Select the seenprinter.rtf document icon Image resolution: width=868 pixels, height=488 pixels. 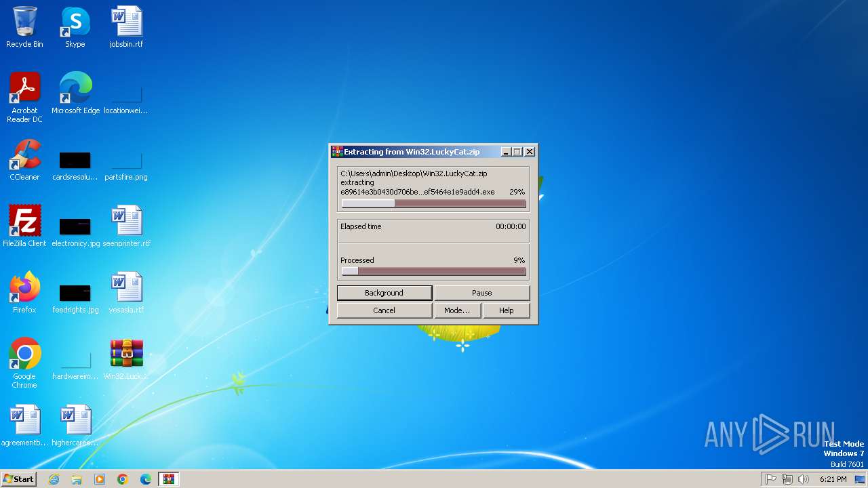click(126, 226)
